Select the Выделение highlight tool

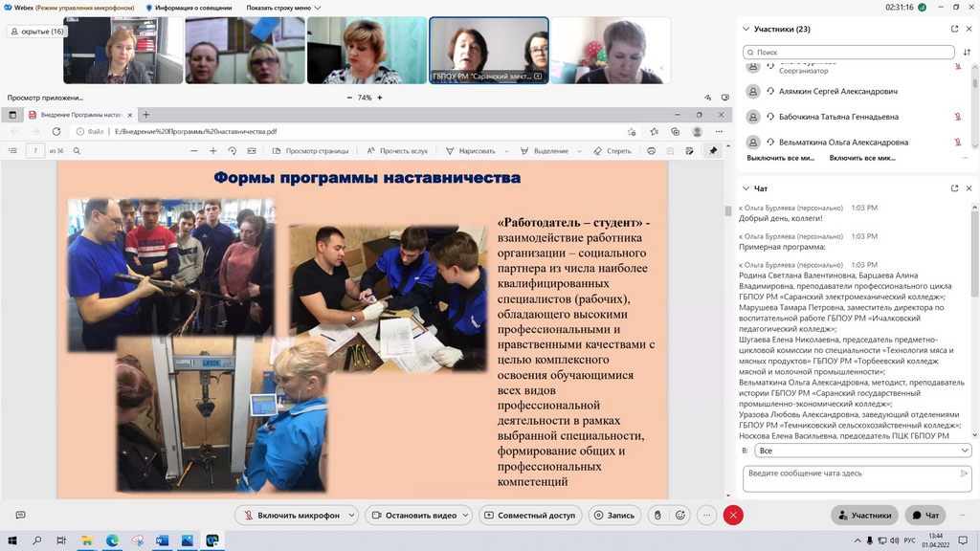coord(545,150)
